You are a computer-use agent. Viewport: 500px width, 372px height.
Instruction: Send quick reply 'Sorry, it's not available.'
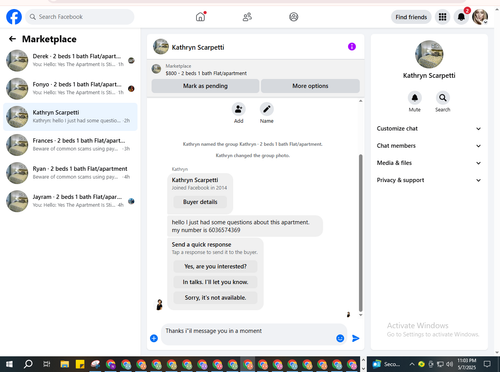point(215,298)
